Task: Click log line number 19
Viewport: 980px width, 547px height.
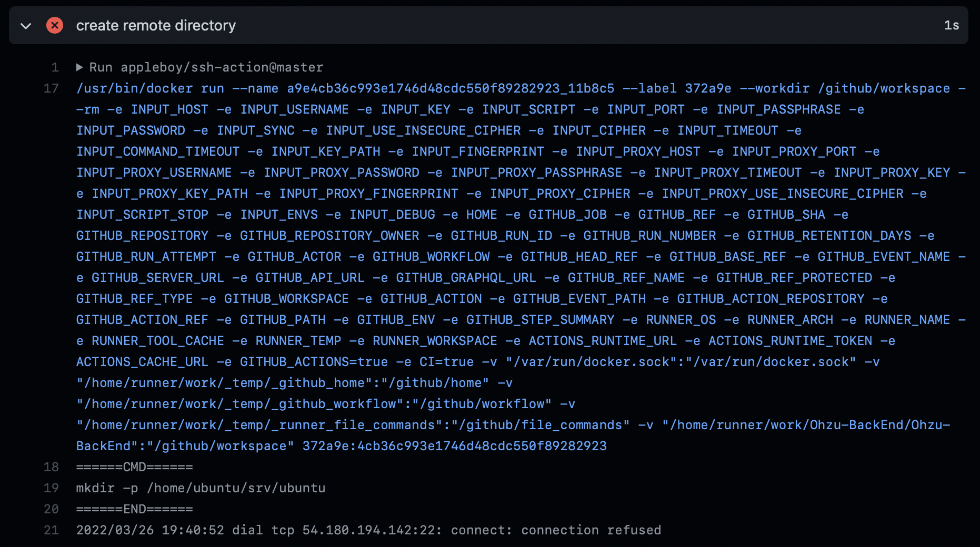Action: pos(51,488)
